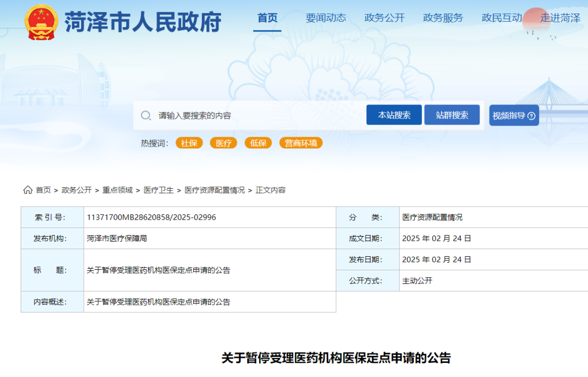Open 走进菏泽 navigation item
The image size is (588, 377).
pos(560,18)
